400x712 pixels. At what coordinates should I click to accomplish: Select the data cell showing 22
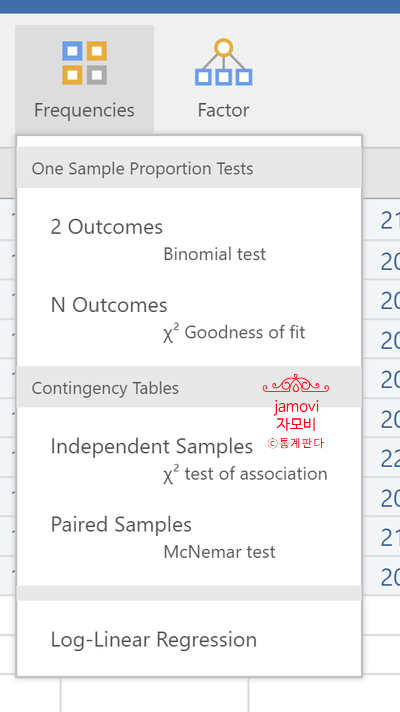390,460
